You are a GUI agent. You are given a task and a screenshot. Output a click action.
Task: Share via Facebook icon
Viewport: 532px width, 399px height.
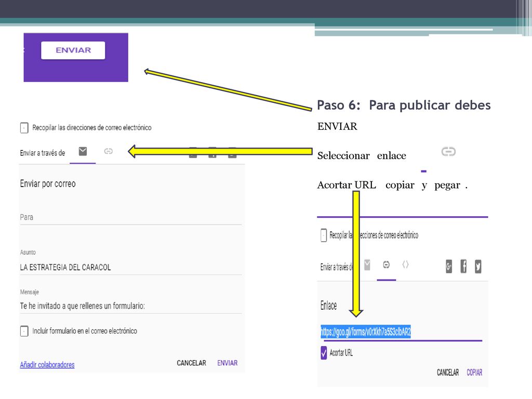pos(463,267)
